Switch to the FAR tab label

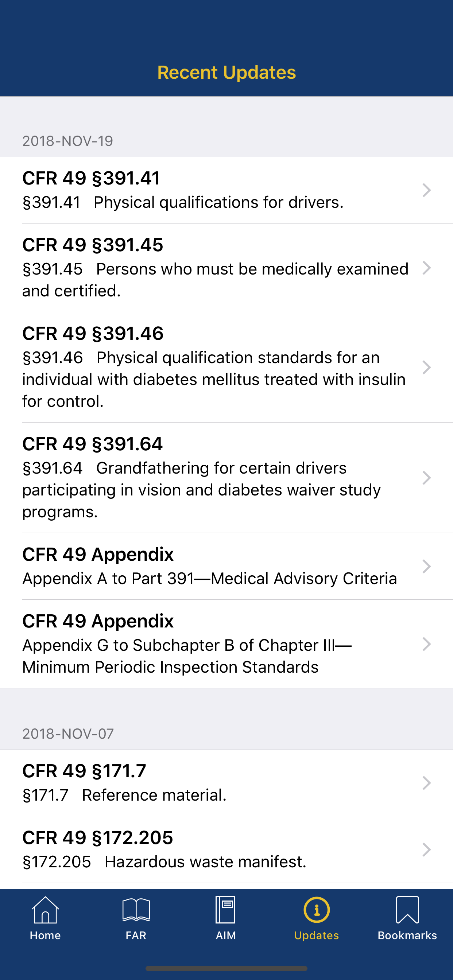(136, 936)
